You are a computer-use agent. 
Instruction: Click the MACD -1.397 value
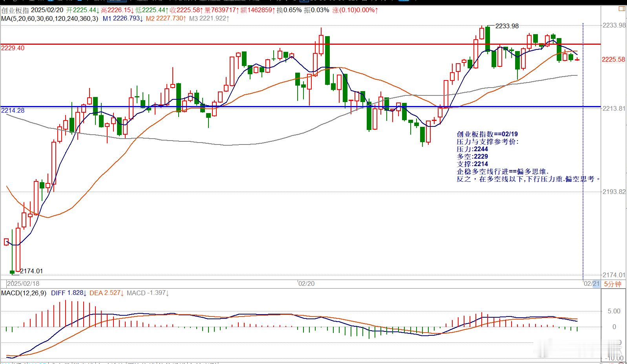(148, 293)
